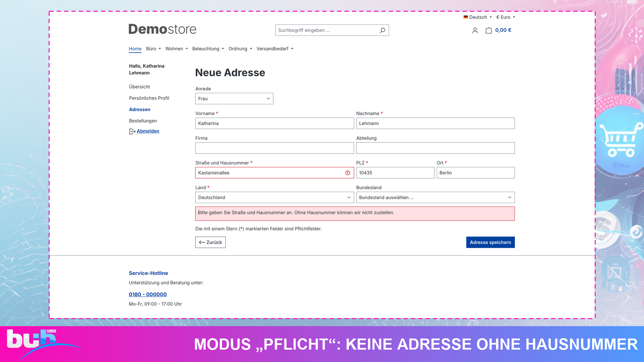This screenshot has width=644, height=362.
Task: Click the street field error icon
Action: click(347, 173)
